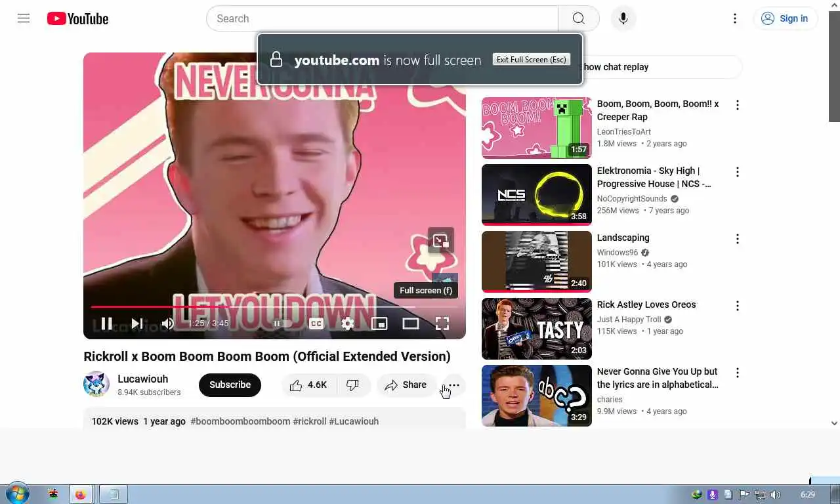This screenshot has height=504, width=840.
Task: Open menu for Landscaping video
Action: (x=738, y=239)
